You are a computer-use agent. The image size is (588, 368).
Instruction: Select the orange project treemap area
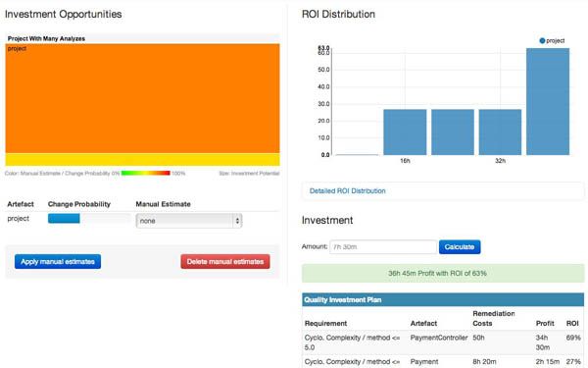coord(142,98)
